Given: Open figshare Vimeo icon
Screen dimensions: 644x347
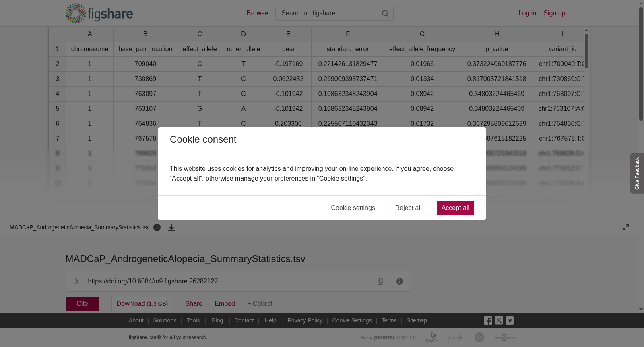Looking at the screenshot, I should [510, 320].
